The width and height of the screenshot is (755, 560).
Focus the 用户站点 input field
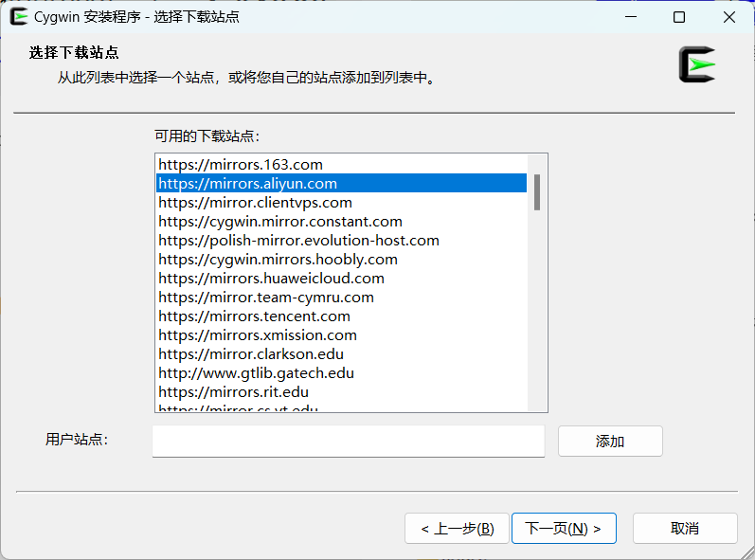[x=348, y=441]
